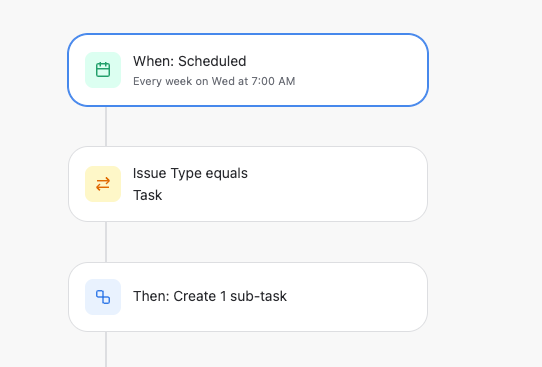Click connector line between condition and action
Viewport: 542px width, 367px height.
pos(106,242)
